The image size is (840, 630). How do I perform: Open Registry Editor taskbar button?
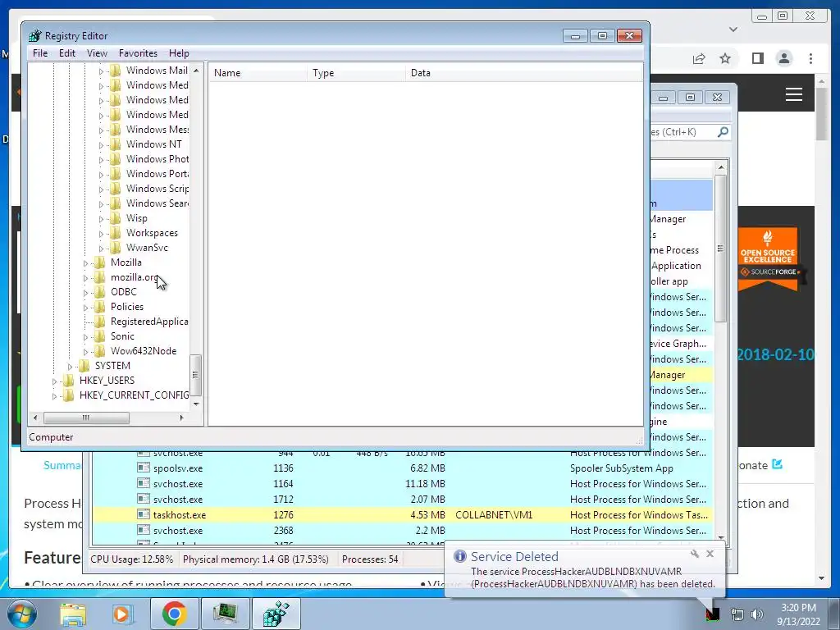click(276, 614)
